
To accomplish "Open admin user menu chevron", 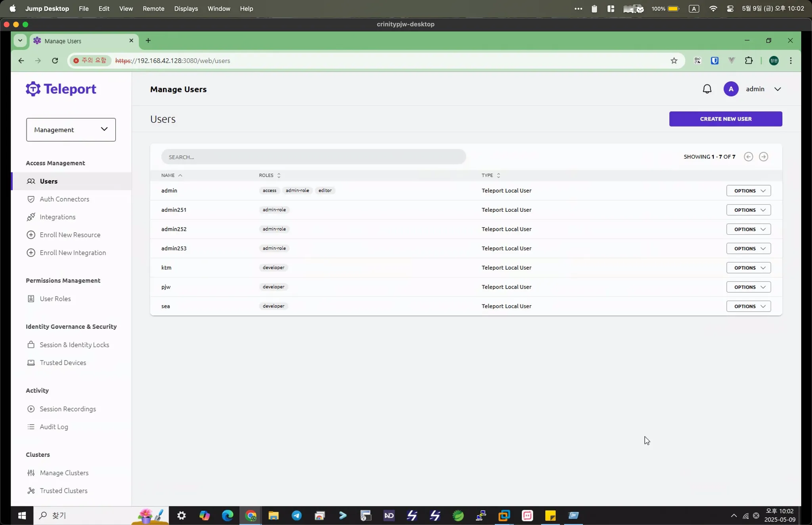I will 778,89.
